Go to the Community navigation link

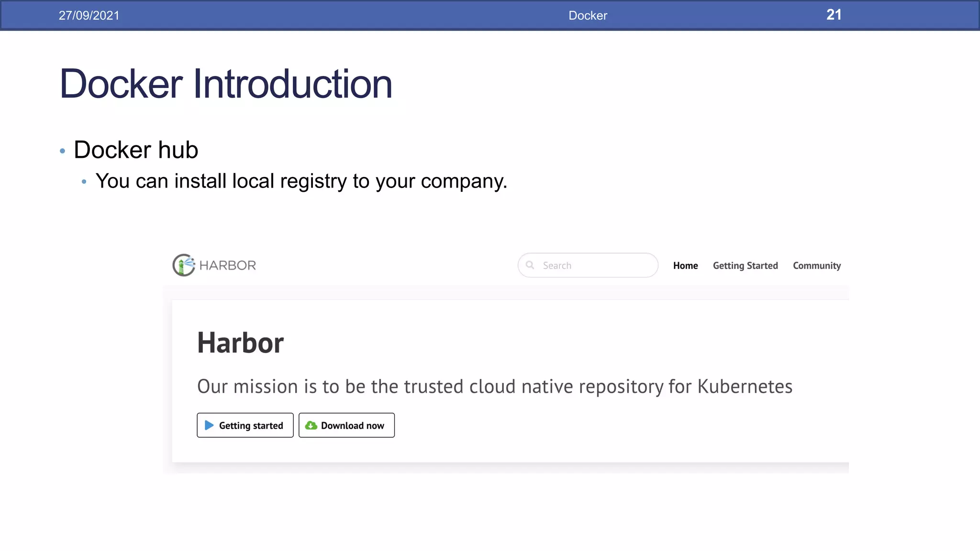click(816, 265)
